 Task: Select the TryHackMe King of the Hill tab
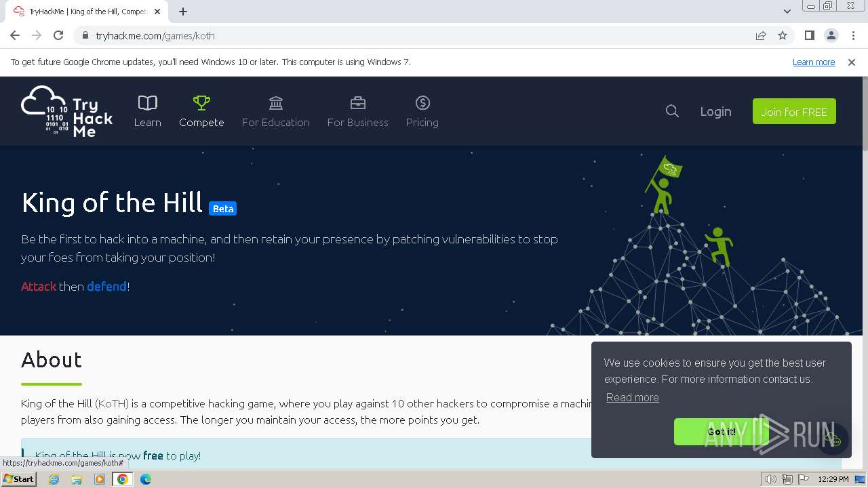click(x=87, y=12)
